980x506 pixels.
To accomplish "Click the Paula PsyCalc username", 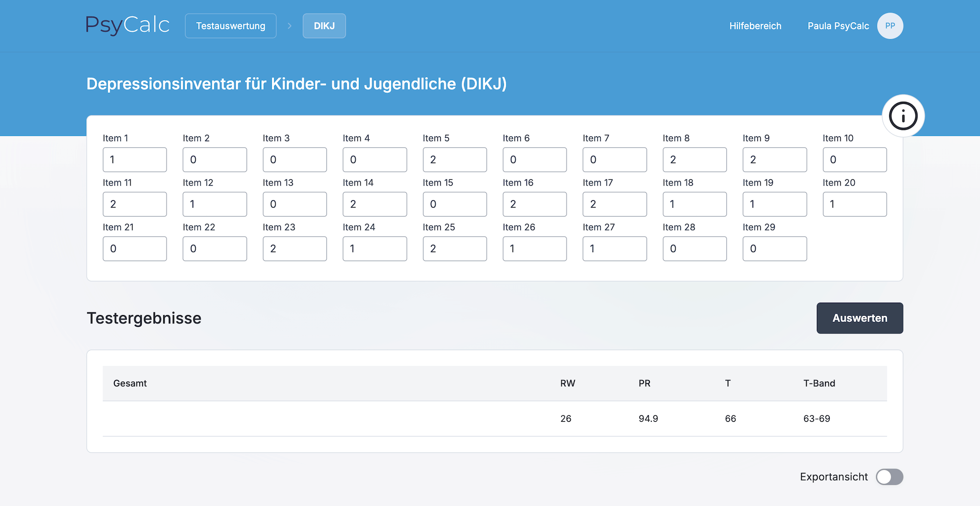I will (838, 26).
